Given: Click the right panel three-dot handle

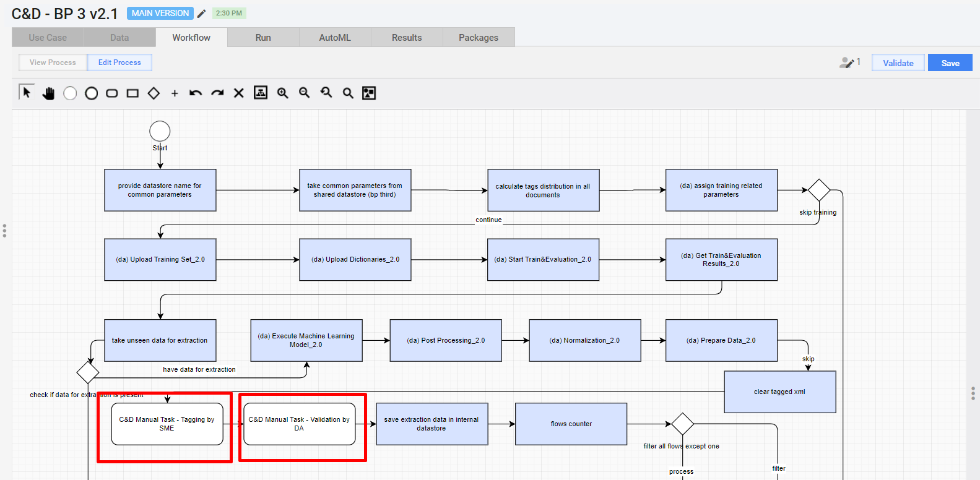Looking at the screenshot, I should pyautogui.click(x=973, y=393).
